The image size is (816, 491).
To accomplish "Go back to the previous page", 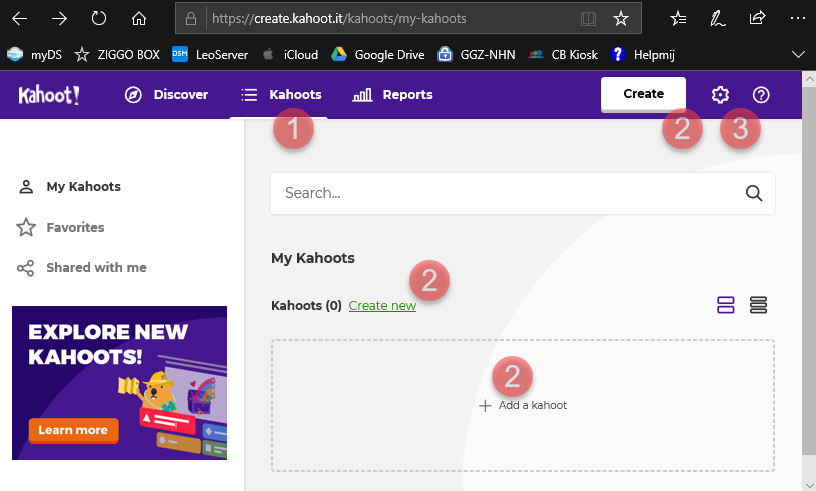I will [x=19, y=19].
